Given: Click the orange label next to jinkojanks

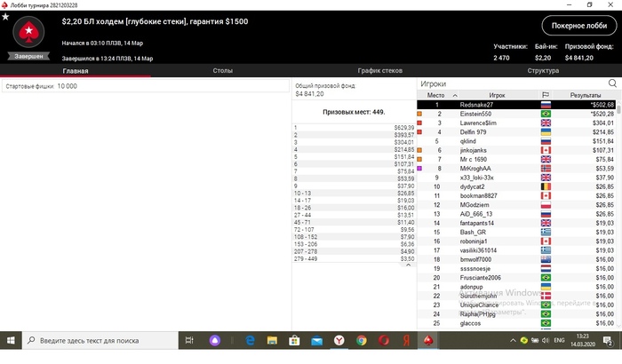Looking at the screenshot, I should 419,150.
